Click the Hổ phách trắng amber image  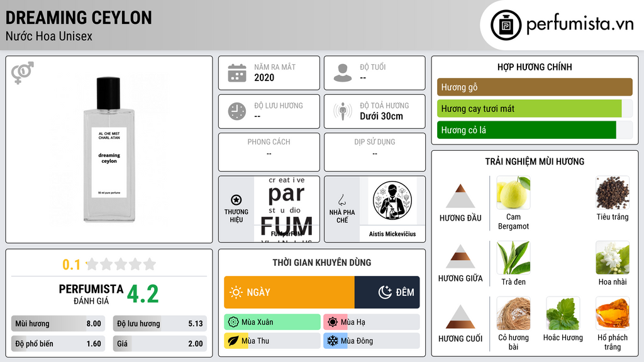click(x=613, y=313)
